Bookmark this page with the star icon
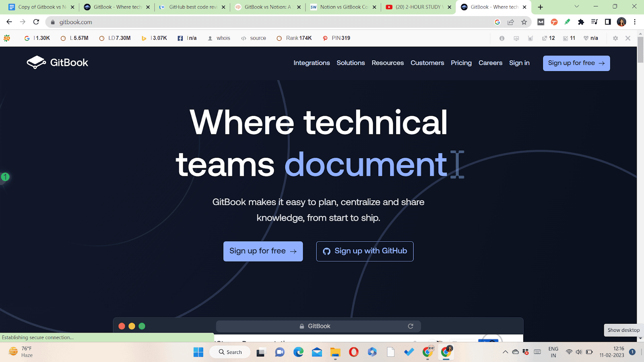The height and width of the screenshot is (362, 644). [524, 22]
